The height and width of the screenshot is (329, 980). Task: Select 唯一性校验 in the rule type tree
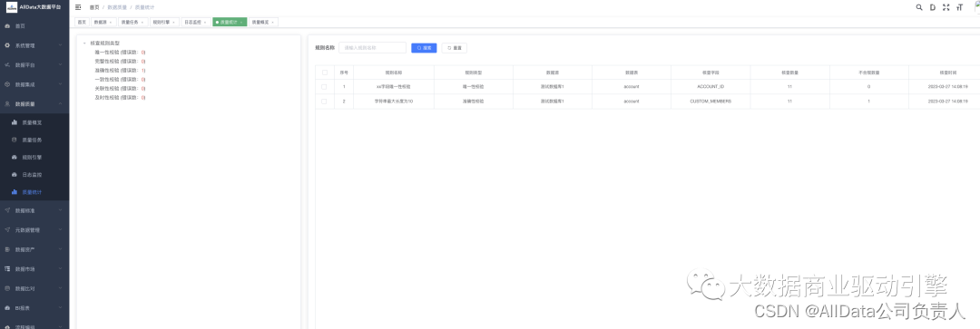[x=120, y=53]
